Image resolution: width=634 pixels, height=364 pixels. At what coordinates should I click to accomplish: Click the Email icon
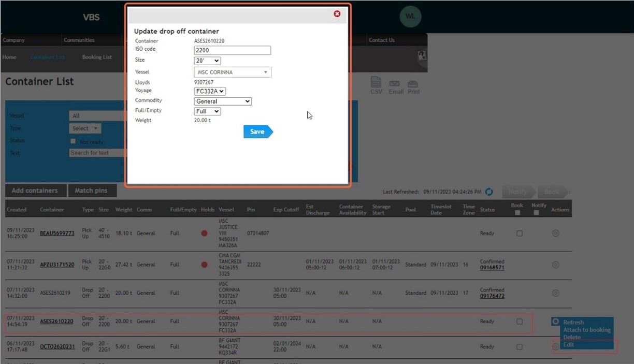pos(395,86)
